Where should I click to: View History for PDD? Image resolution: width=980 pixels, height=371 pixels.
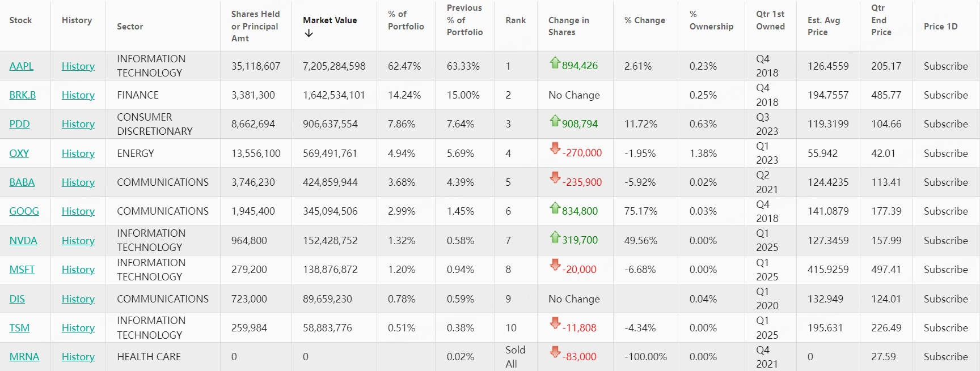coord(78,124)
